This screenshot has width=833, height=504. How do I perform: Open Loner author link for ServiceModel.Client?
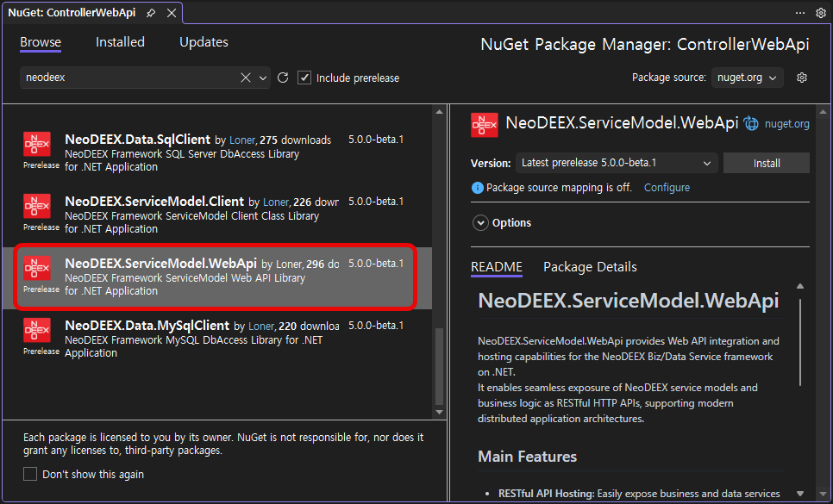pos(276,202)
